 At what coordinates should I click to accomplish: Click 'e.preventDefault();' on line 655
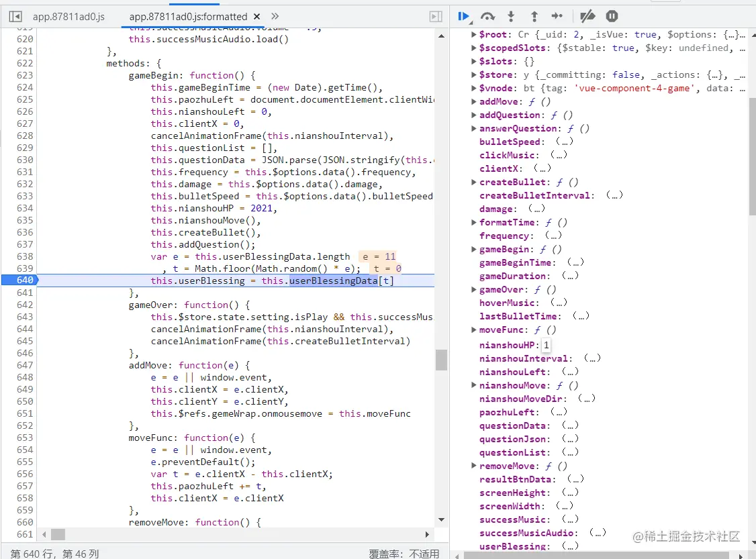point(203,462)
